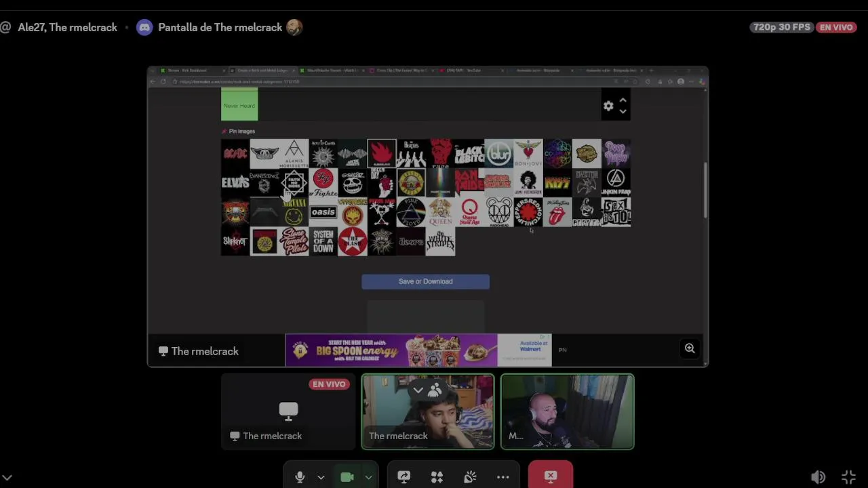Open the soundboard icon
Image resolution: width=868 pixels, height=488 pixels.
coord(470,477)
